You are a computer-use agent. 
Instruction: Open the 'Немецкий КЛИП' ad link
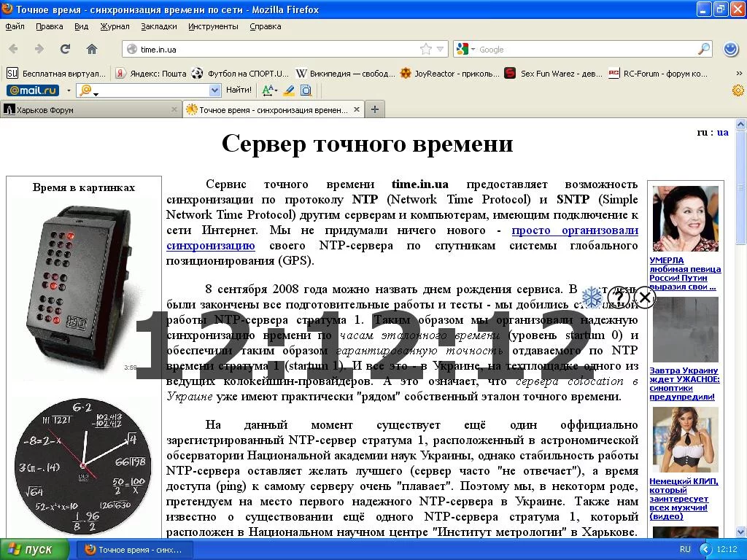(684, 499)
